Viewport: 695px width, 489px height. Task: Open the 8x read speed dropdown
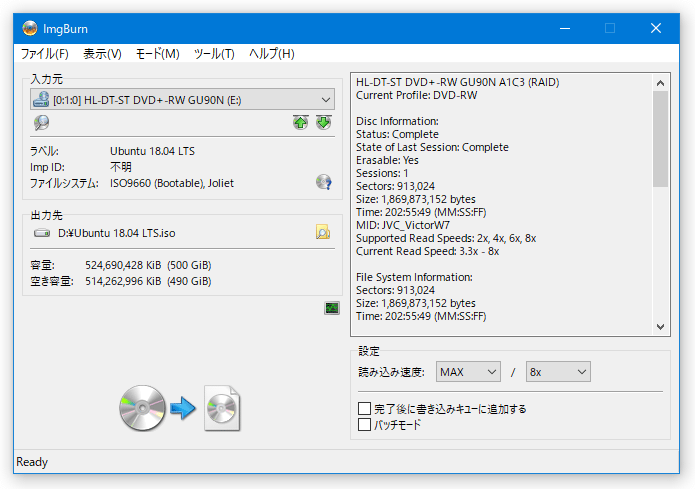558,372
